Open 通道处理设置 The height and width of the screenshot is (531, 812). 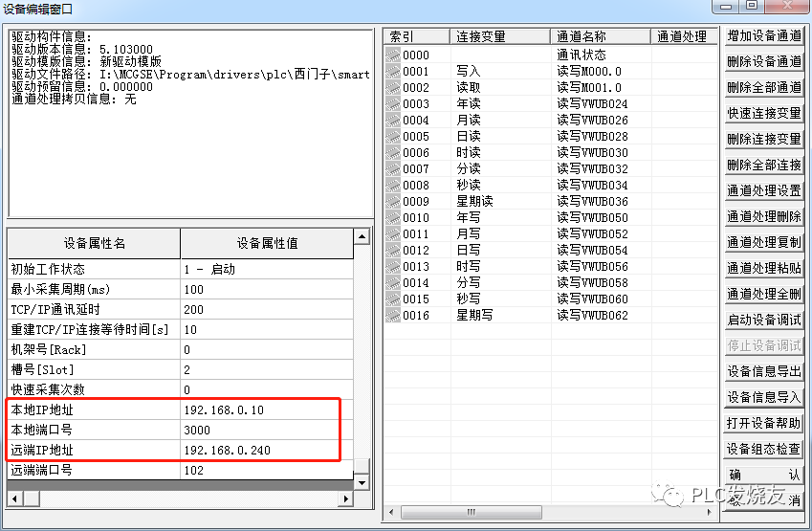(x=764, y=191)
